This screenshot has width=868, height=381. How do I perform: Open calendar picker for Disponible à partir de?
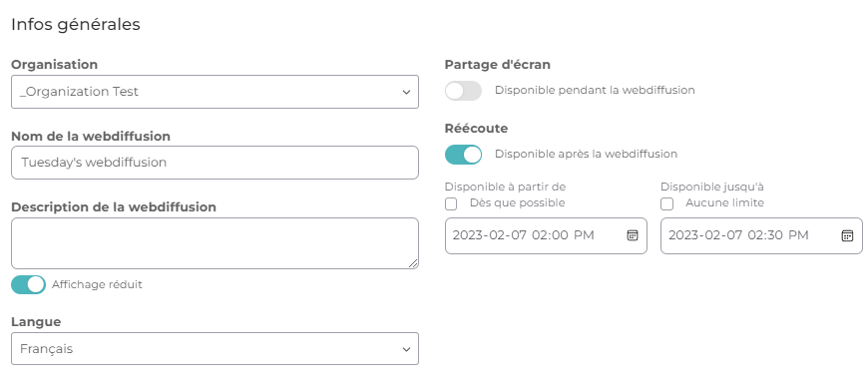633,235
